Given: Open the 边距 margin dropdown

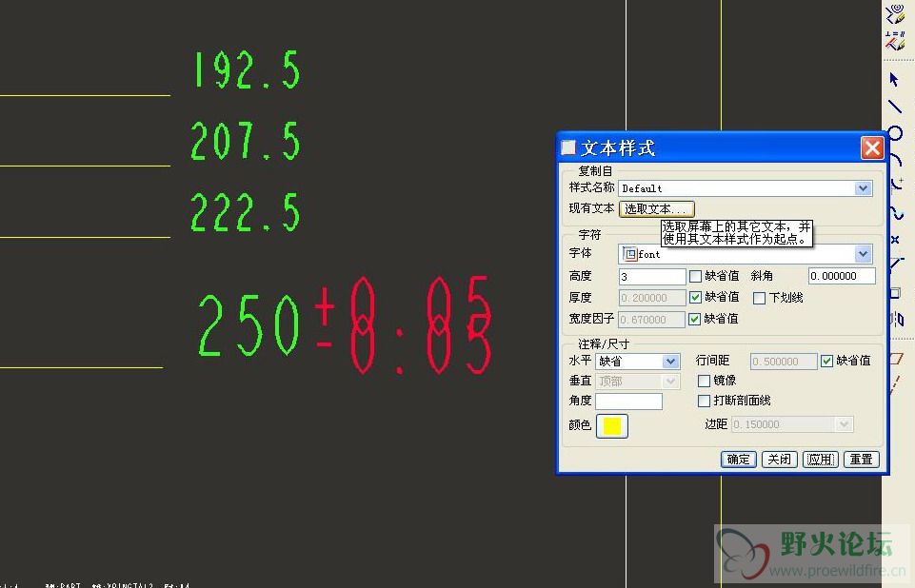Looking at the screenshot, I should (x=844, y=424).
